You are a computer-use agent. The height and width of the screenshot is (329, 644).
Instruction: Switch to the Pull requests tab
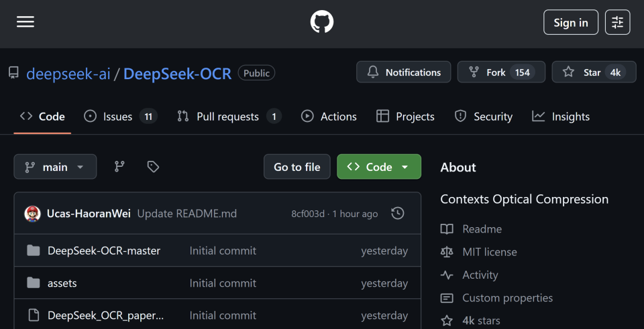228,117
